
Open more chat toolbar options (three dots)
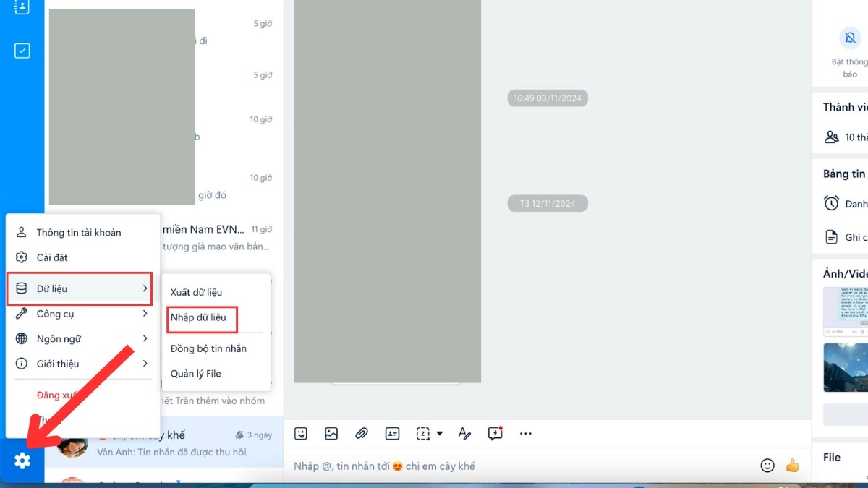tap(526, 434)
